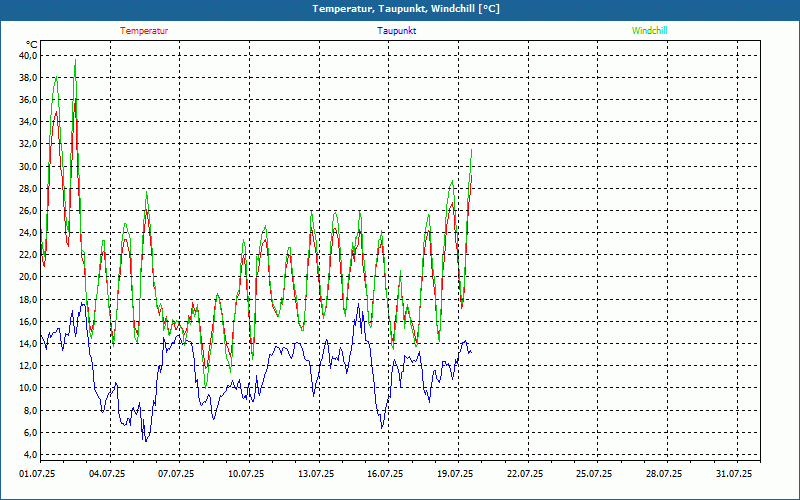Click the 10.07.25 date label

tap(246, 474)
